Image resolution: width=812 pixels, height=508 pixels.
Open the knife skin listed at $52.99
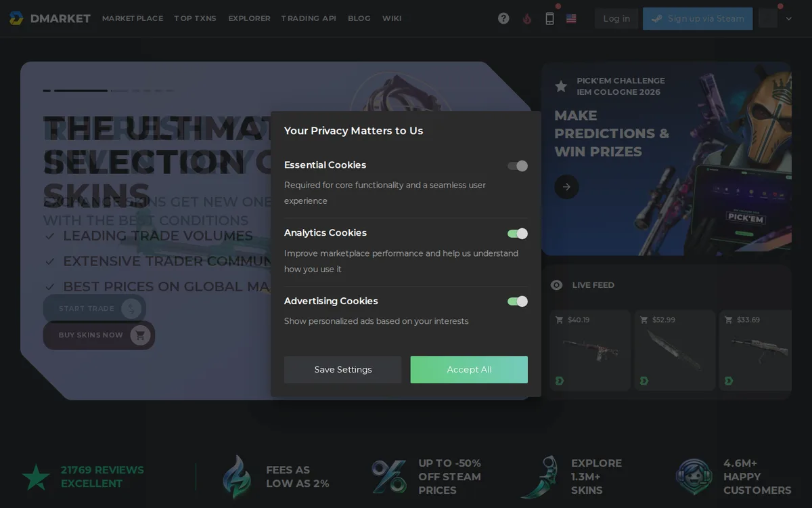(x=675, y=350)
